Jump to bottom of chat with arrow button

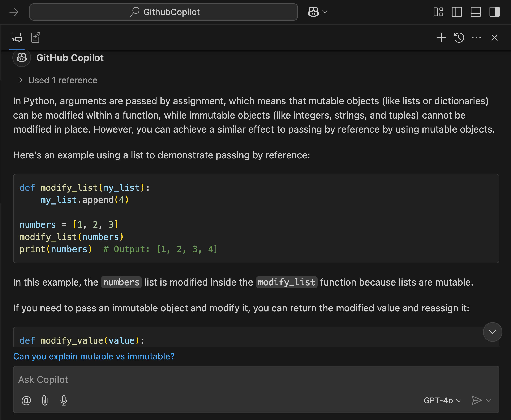pyautogui.click(x=492, y=332)
